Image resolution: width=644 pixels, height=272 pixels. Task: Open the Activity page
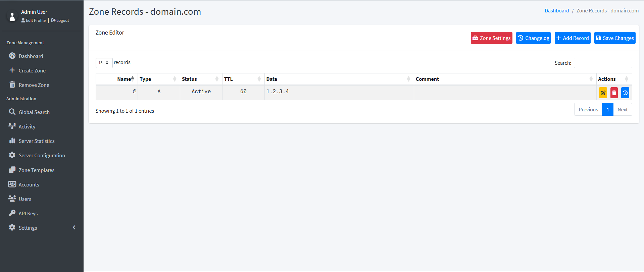pyautogui.click(x=27, y=127)
